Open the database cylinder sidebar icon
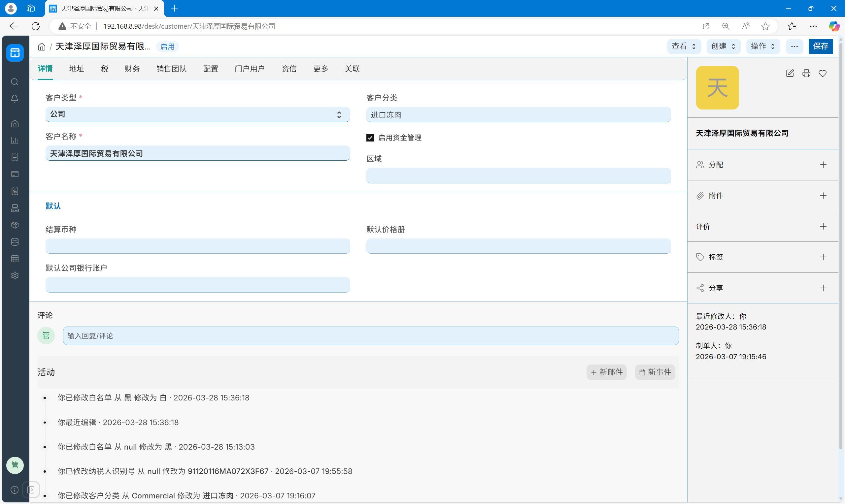 click(x=15, y=242)
